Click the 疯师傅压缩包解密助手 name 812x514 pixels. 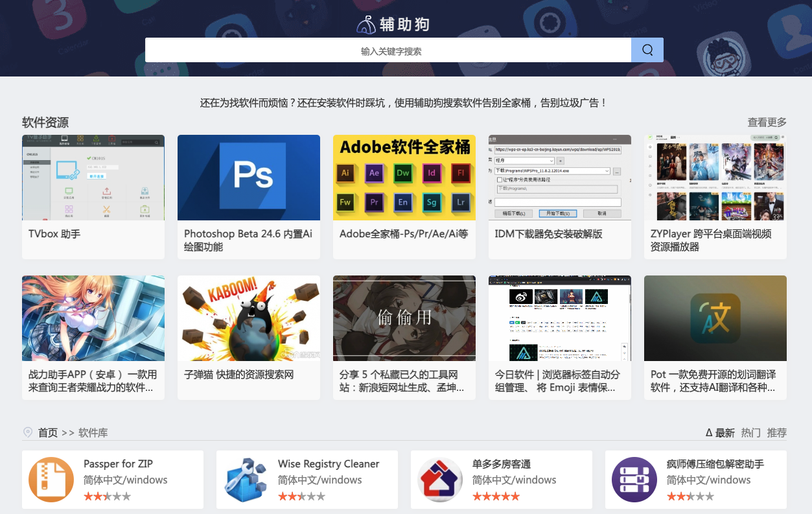click(715, 463)
